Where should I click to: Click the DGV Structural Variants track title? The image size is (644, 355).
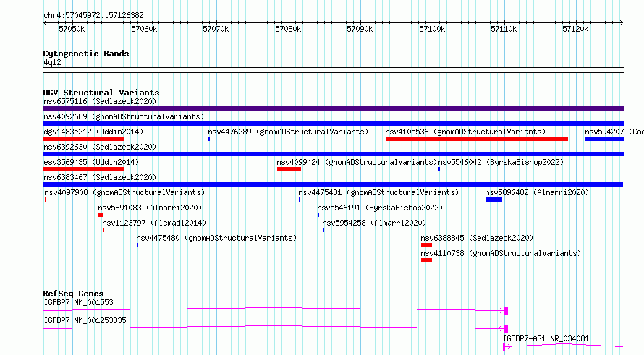101,93
